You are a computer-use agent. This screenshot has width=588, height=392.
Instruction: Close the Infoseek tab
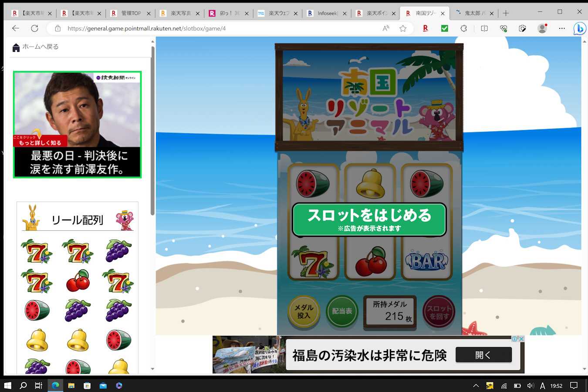345,14
